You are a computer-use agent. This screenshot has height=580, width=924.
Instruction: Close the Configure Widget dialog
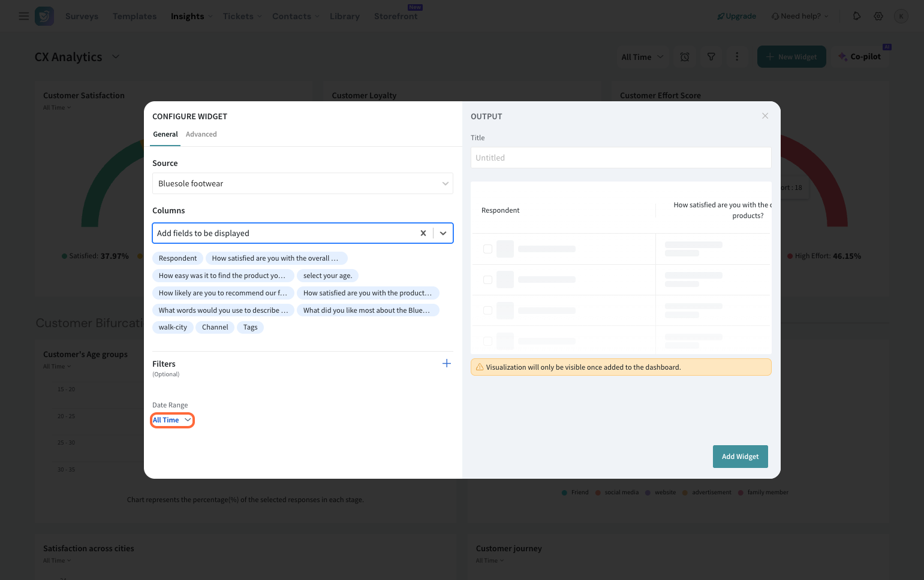(765, 116)
